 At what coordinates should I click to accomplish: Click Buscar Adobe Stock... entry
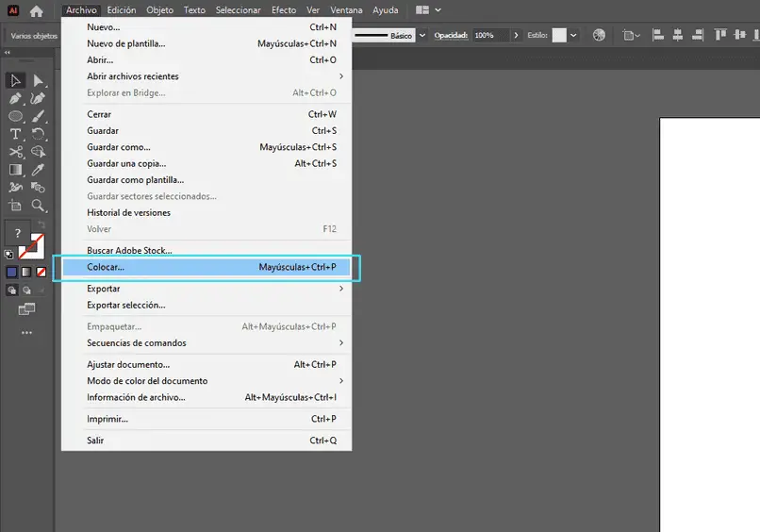click(207, 250)
